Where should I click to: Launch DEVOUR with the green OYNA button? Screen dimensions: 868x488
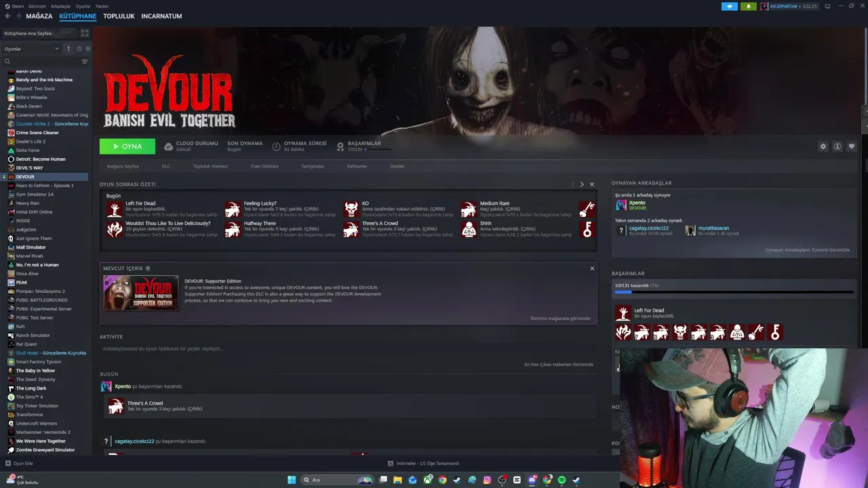click(x=127, y=146)
